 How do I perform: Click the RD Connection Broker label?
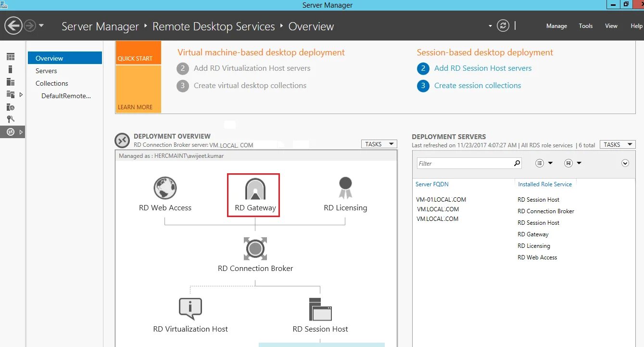pos(255,269)
